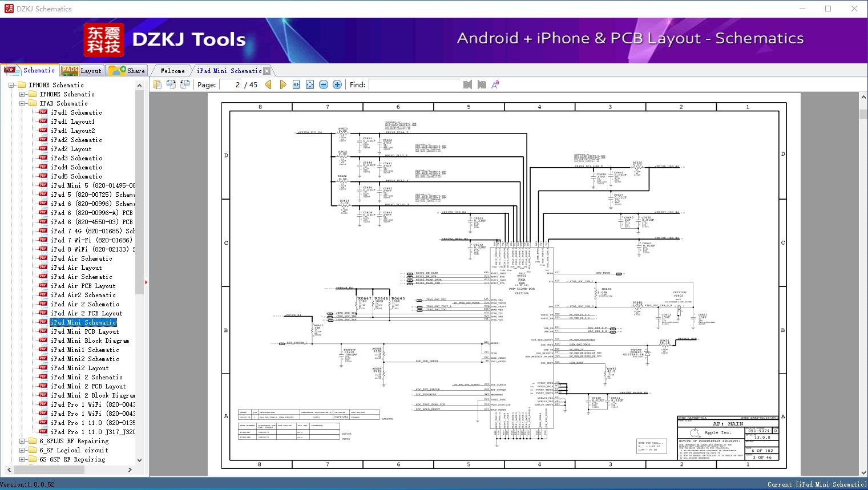Screen dimensions: 868x490
Task: Expand the 6S 6SP RF Repairing folder
Action: tap(22, 459)
